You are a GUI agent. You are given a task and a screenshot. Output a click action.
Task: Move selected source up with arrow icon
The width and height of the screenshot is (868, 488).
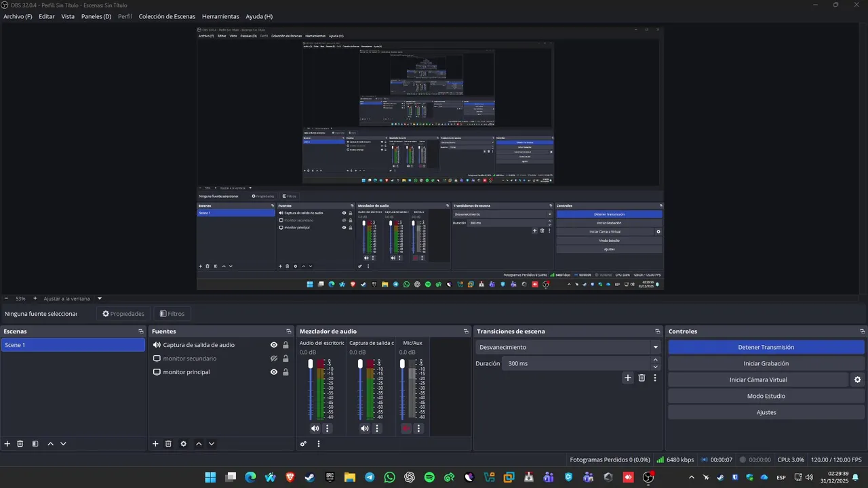(x=199, y=444)
